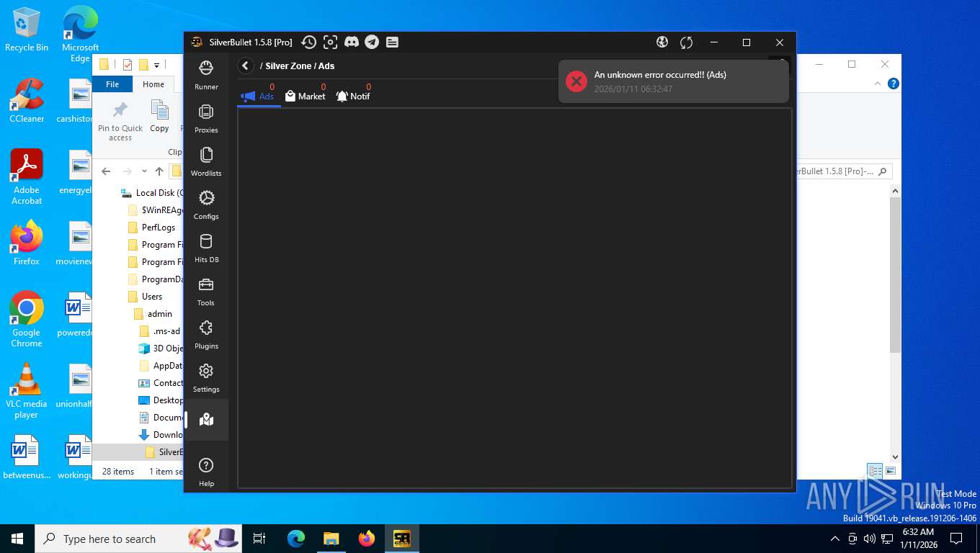Select the Silver Zone map icon

[x=207, y=420]
